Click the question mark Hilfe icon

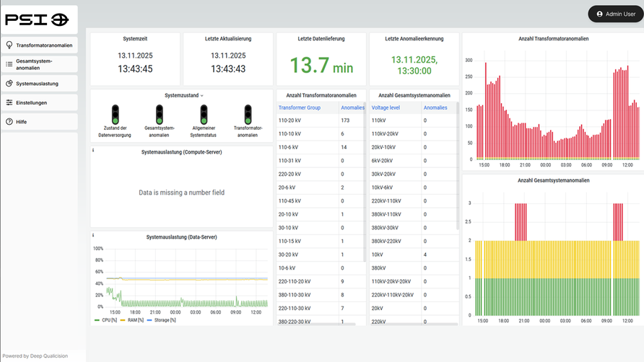[9, 122]
